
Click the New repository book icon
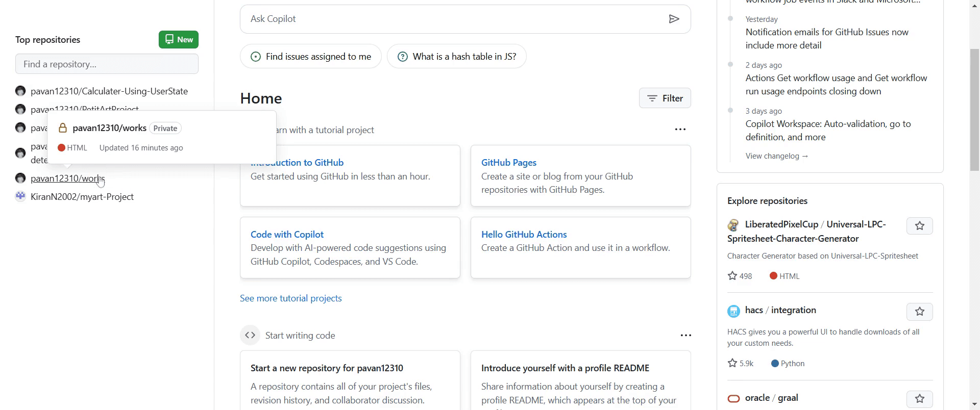tap(169, 39)
